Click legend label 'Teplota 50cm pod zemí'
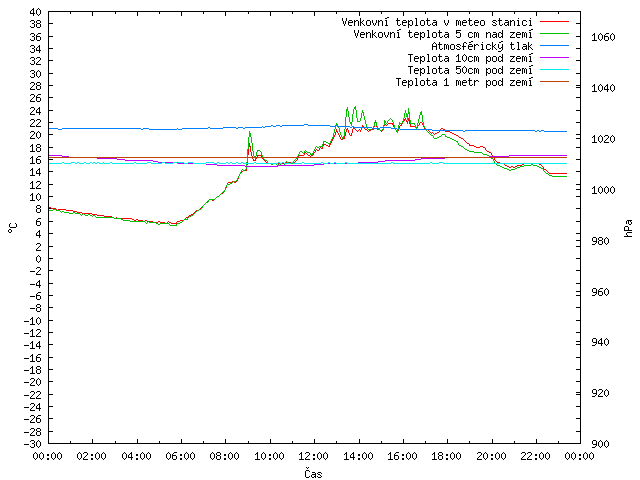Viewport: 640px width, 480px height. [x=470, y=70]
